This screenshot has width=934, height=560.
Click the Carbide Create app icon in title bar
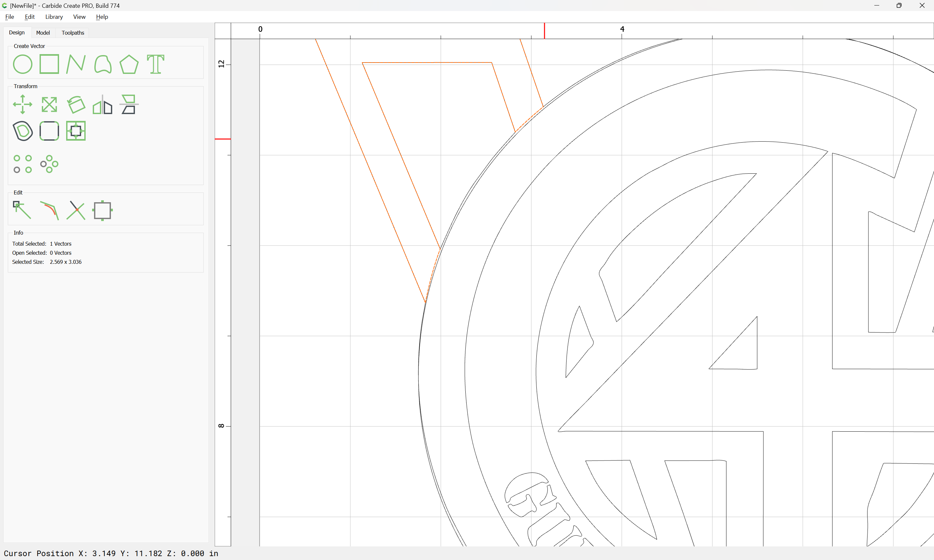5,6
